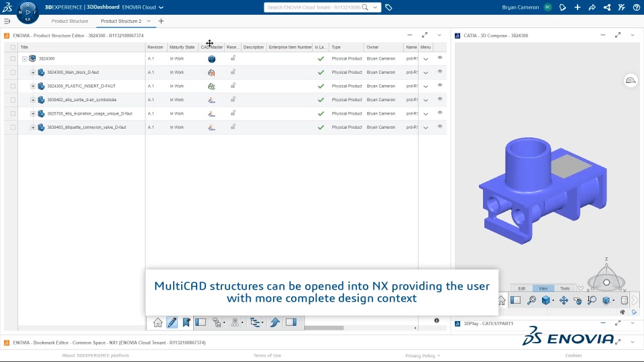Expand 3839402_étiq_sortie_d-air_symbolisée node
644x362 pixels.
[33, 100]
